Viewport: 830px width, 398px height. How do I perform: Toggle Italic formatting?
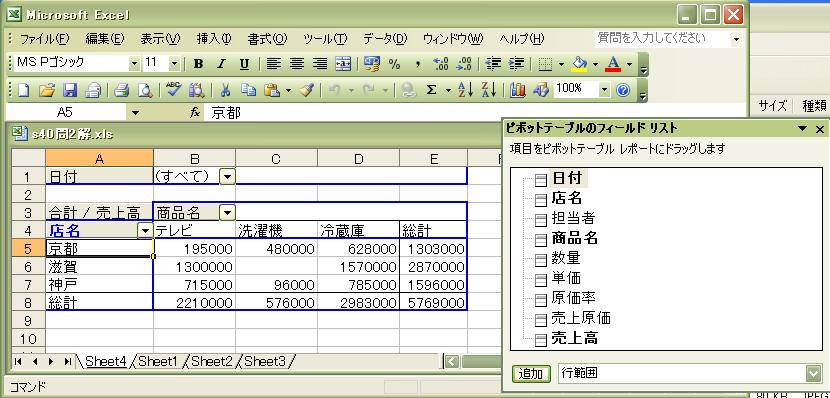221,65
